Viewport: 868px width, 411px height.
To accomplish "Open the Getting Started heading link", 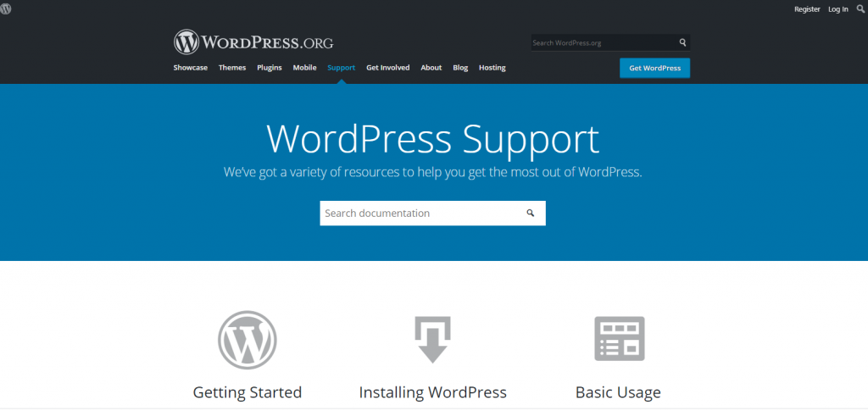I will click(x=247, y=392).
